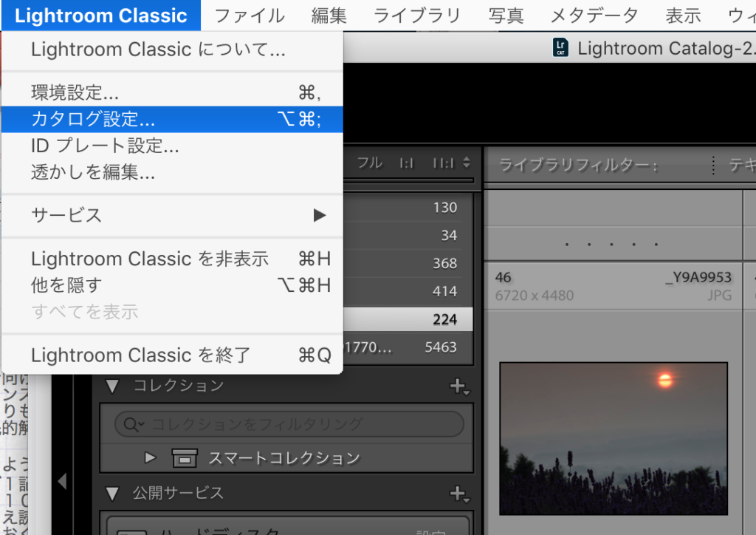Open the sunset photo thumbnail _Y9A9953
This screenshot has height=535, width=756.
pyautogui.click(x=614, y=438)
